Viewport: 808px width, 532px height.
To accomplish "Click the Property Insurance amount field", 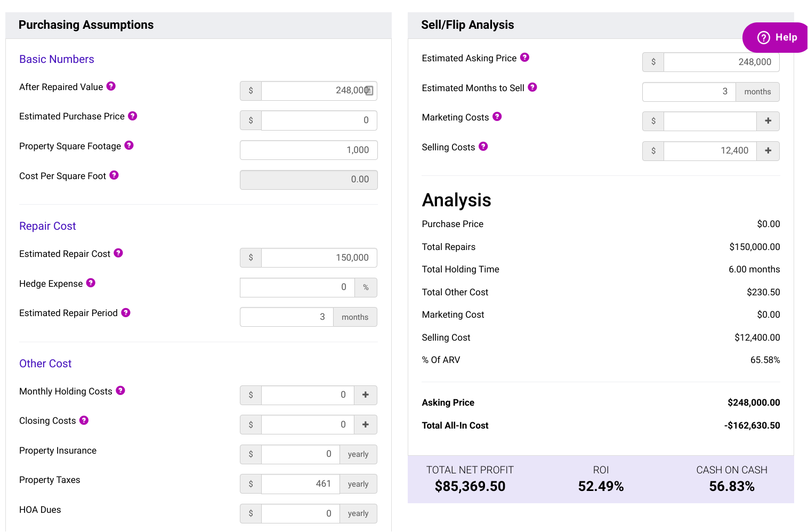I will point(301,454).
